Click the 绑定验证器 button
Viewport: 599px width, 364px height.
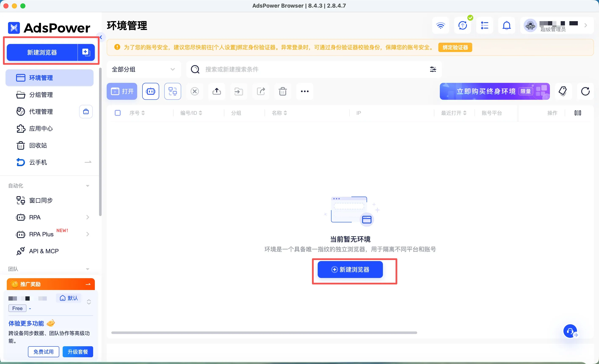click(x=455, y=47)
